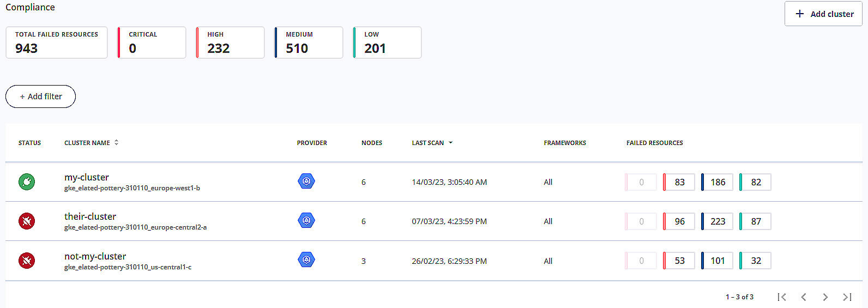Click the GKE provider icon for not-my-cluster
This screenshot has width=868, height=308.
306,259
